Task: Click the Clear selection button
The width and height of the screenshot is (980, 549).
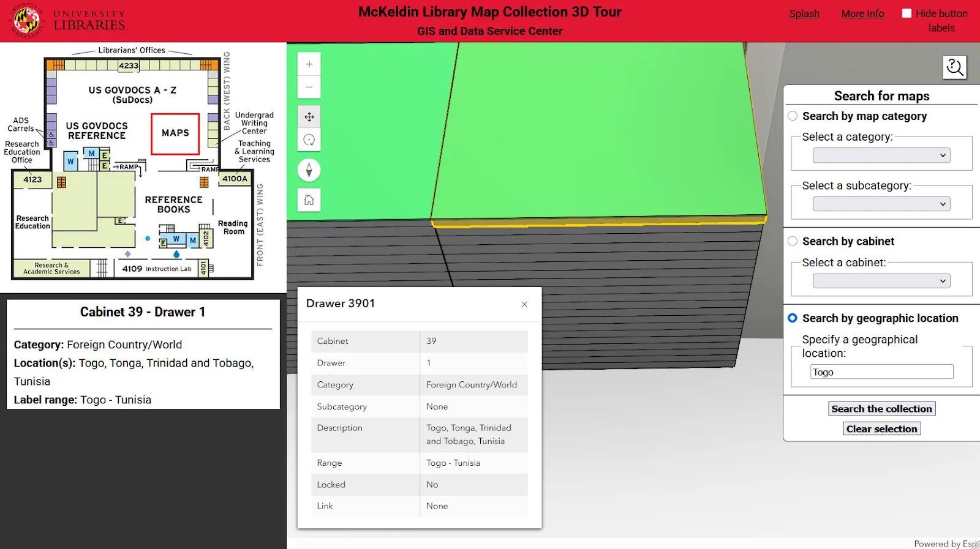Action: click(881, 429)
